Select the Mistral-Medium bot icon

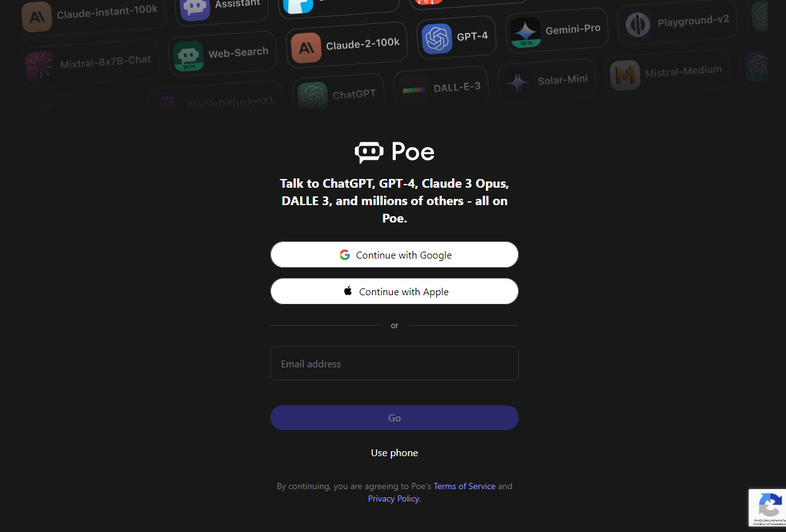pos(625,76)
